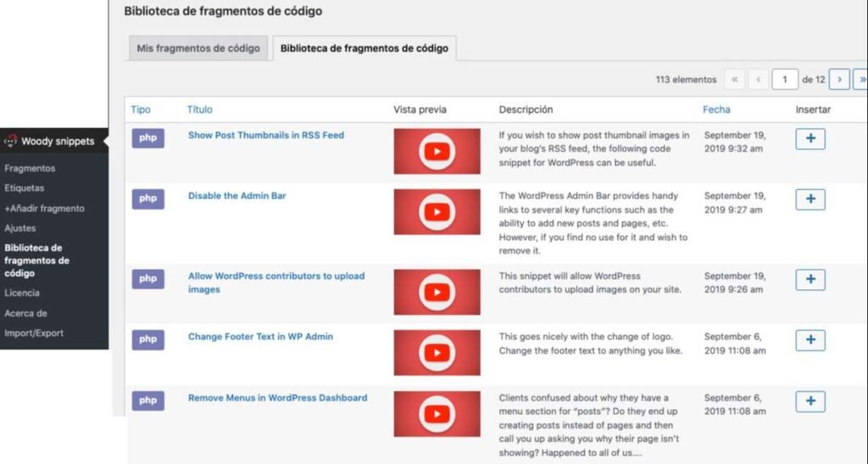Screen dimensions: 868x464
Task: Sort the table by Fecha column
Action: coord(716,109)
